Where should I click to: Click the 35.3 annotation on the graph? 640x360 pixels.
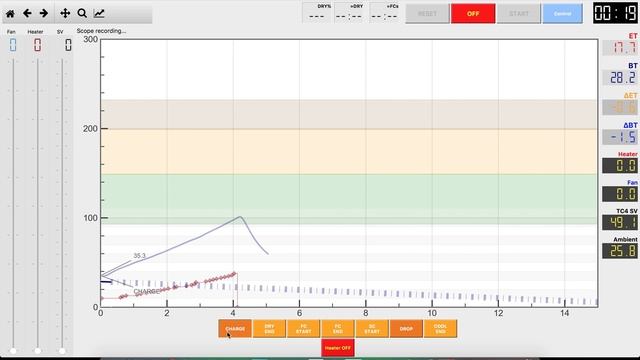139,256
